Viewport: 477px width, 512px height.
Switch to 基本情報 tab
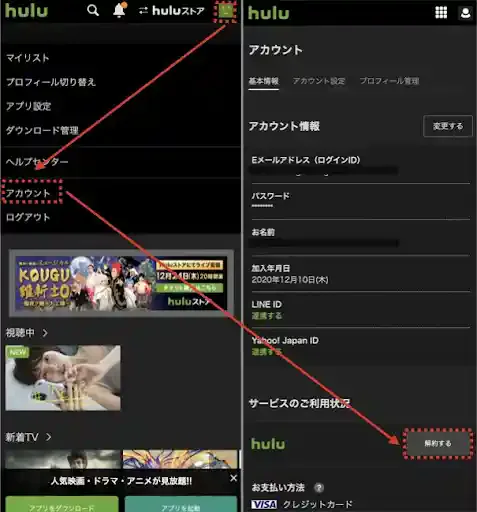(264, 81)
